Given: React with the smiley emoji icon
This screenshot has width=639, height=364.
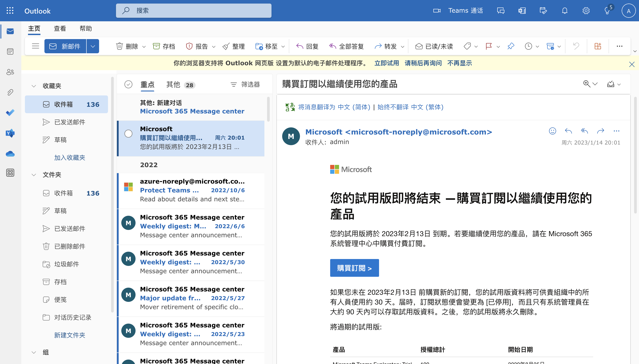Looking at the screenshot, I should (552, 131).
